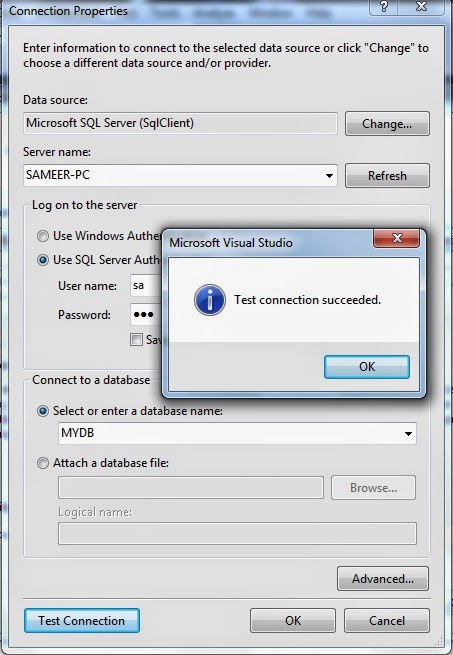
Task: Click the Microsoft SQL Server (SqlClient) data source field
Action: [180, 123]
